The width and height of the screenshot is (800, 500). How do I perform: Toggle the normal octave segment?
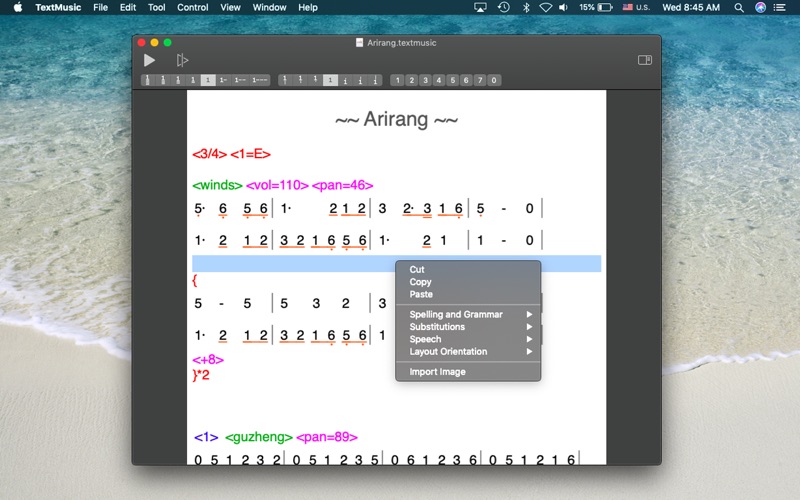(x=330, y=80)
